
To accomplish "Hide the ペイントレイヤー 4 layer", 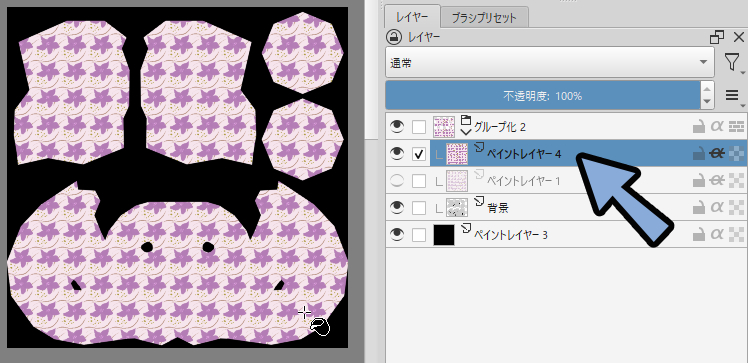I will [x=397, y=154].
